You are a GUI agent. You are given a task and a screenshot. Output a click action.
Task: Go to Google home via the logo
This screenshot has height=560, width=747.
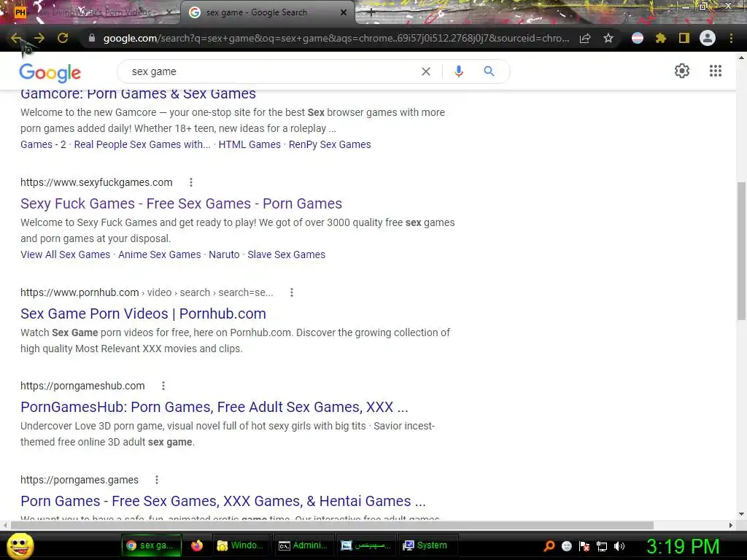(x=50, y=72)
